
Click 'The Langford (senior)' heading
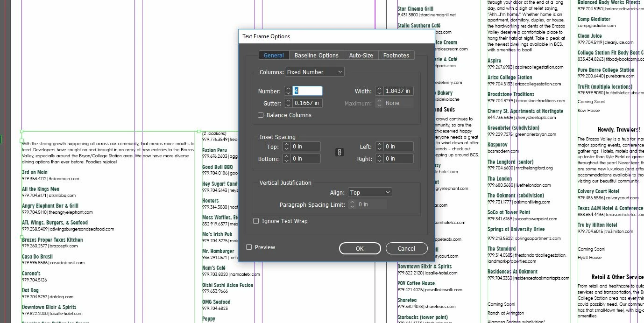(510, 162)
